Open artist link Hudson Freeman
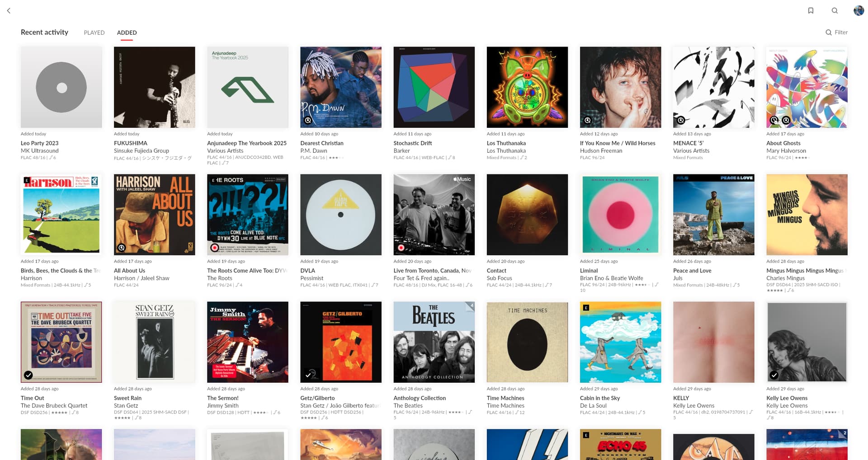 pos(601,151)
